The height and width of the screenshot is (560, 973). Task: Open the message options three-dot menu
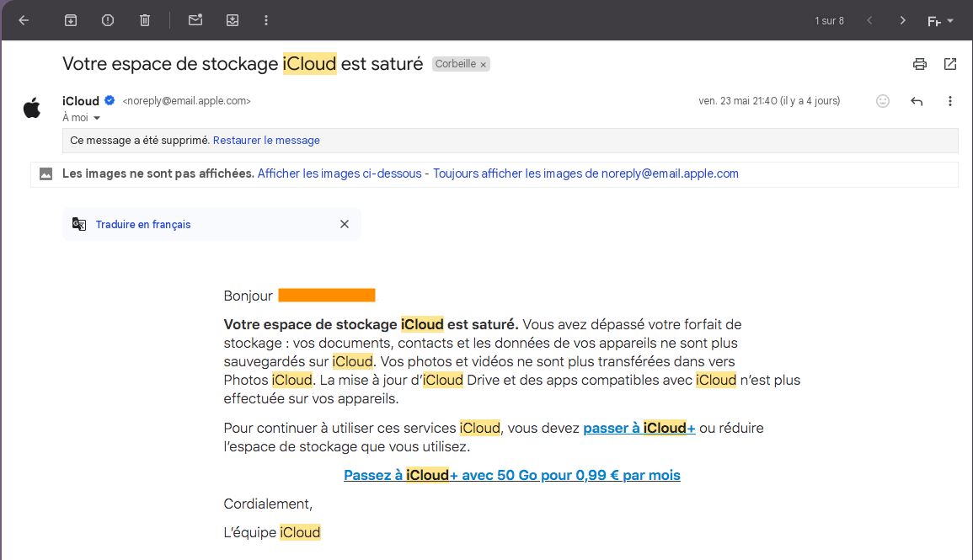pyautogui.click(x=950, y=101)
